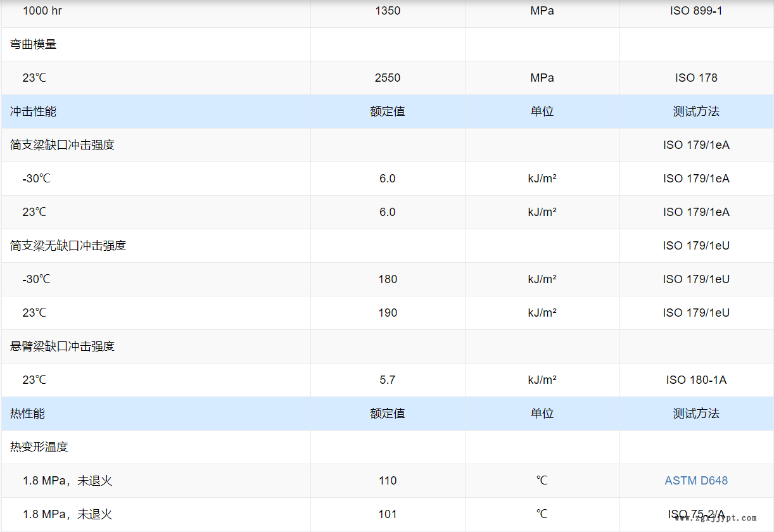774x532 pixels.
Task: Click the -30℃ label beside value 6.0
Action: click(36, 179)
